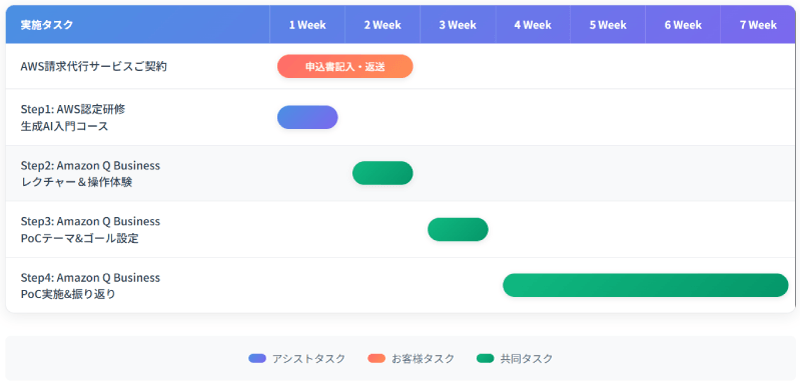
Task: Click the green Step2 レクチャー bar
Action: point(383,173)
